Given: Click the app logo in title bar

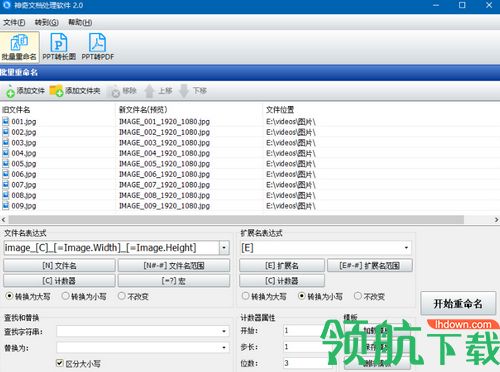Looking at the screenshot, I should (x=7, y=5).
